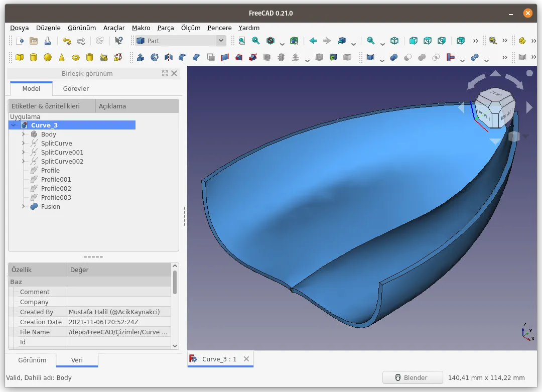Click the property panel scrollbar down arrow
The width and height of the screenshot is (542, 392).
175,346
